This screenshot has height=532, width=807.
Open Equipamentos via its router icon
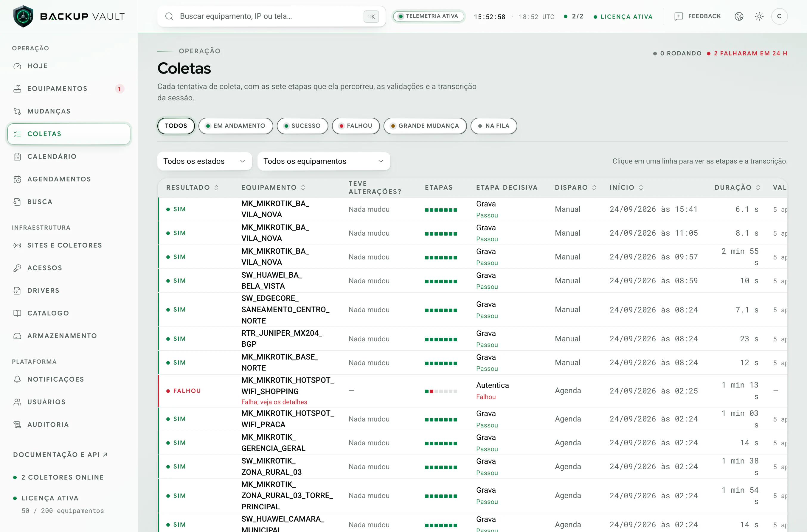pos(17,89)
